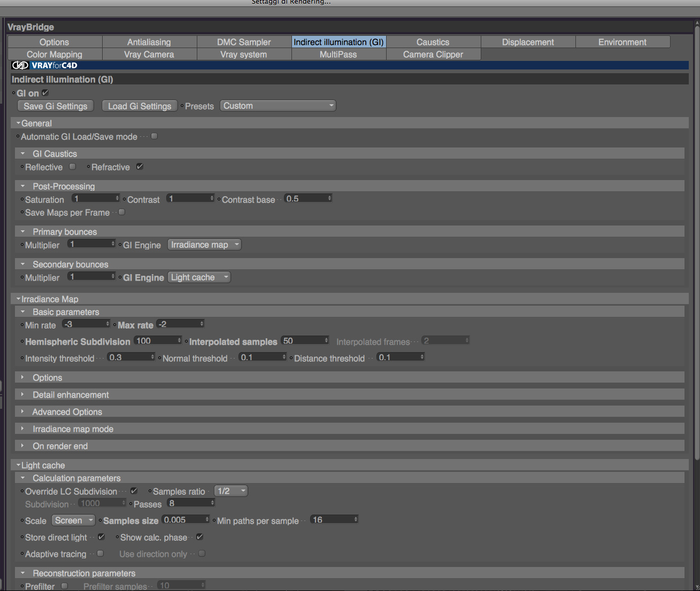Click the Passes value field

191,503
